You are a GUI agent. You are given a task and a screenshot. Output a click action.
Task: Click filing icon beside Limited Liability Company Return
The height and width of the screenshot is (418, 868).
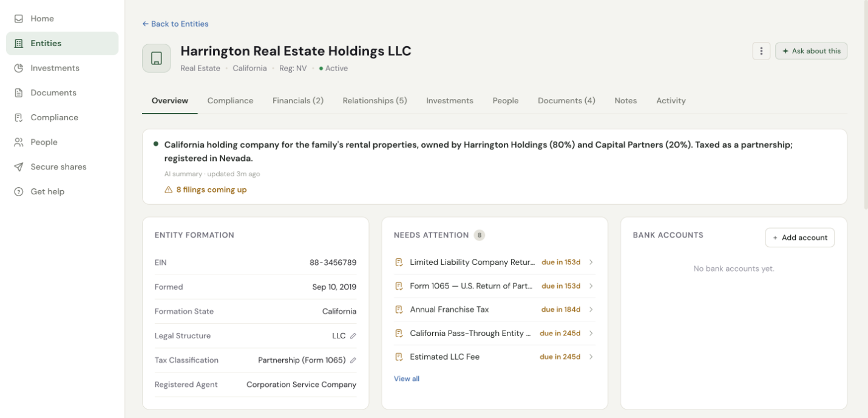[x=399, y=262]
